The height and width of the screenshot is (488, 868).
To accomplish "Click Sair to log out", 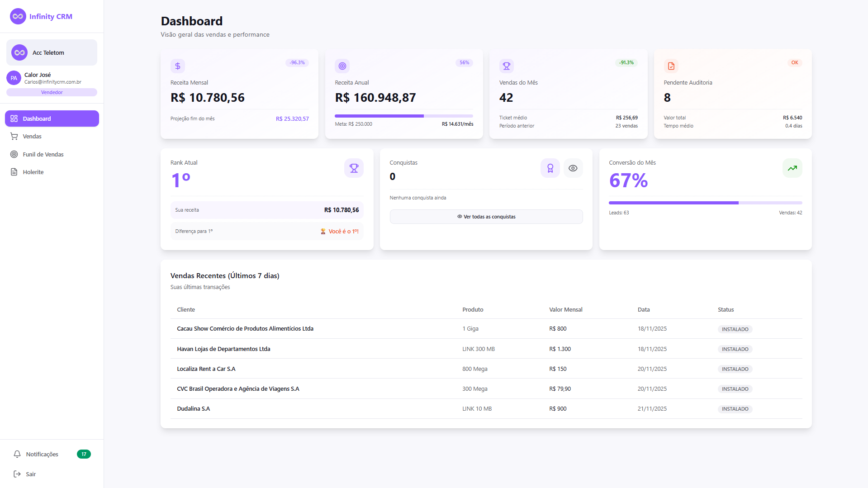I will 30,474.
